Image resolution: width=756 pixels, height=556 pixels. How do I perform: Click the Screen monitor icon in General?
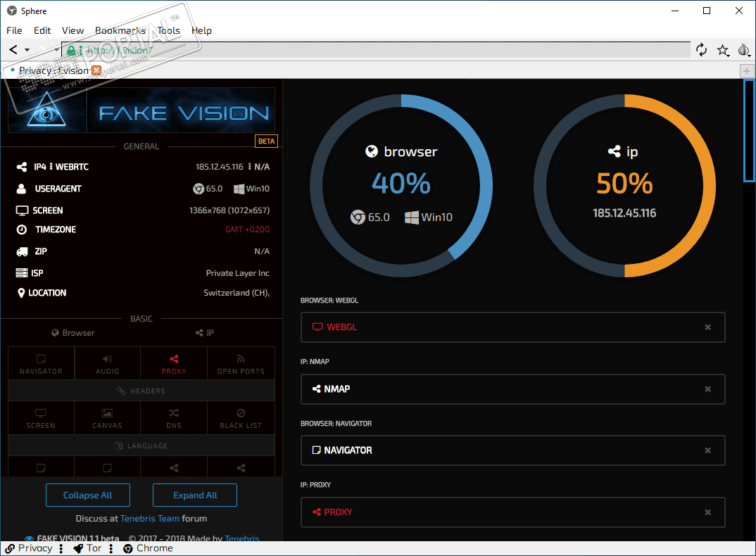(23, 210)
